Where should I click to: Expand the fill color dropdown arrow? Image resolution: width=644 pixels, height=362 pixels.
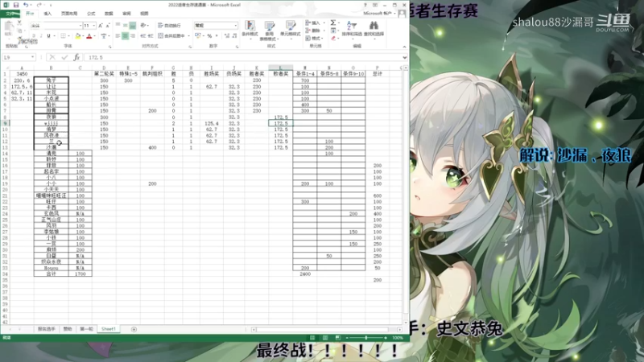click(83, 36)
